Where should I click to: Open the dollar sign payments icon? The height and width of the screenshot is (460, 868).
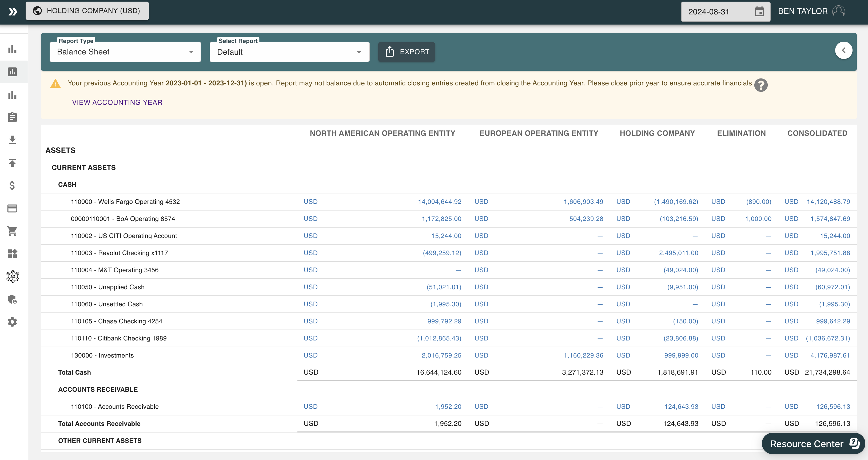(13, 185)
